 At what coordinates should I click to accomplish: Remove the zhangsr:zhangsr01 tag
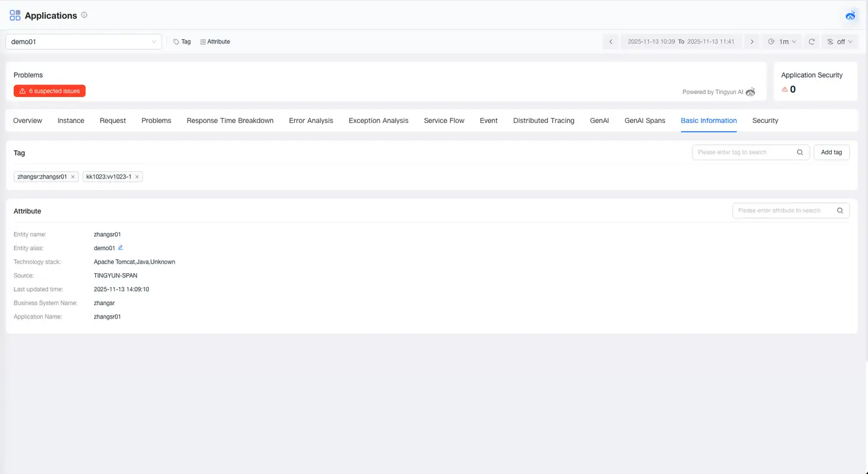click(x=73, y=177)
